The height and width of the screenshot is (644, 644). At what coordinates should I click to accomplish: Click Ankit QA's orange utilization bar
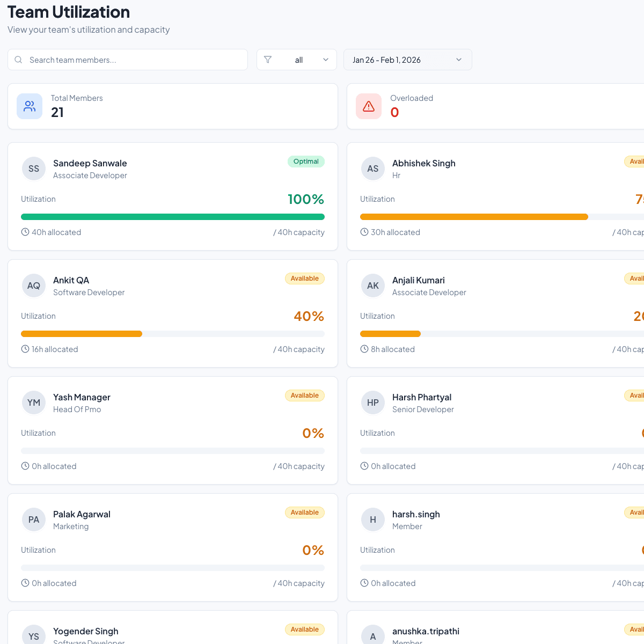pyautogui.click(x=82, y=334)
